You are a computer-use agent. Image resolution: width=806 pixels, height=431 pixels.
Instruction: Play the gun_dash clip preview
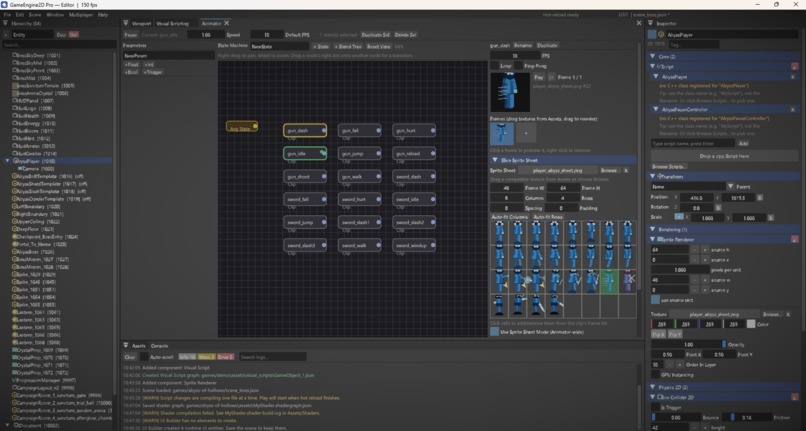(539, 77)
